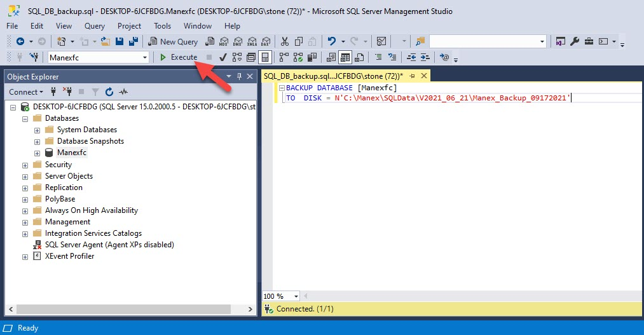
Task: Click the Save All icon
Action: (134, 41)
